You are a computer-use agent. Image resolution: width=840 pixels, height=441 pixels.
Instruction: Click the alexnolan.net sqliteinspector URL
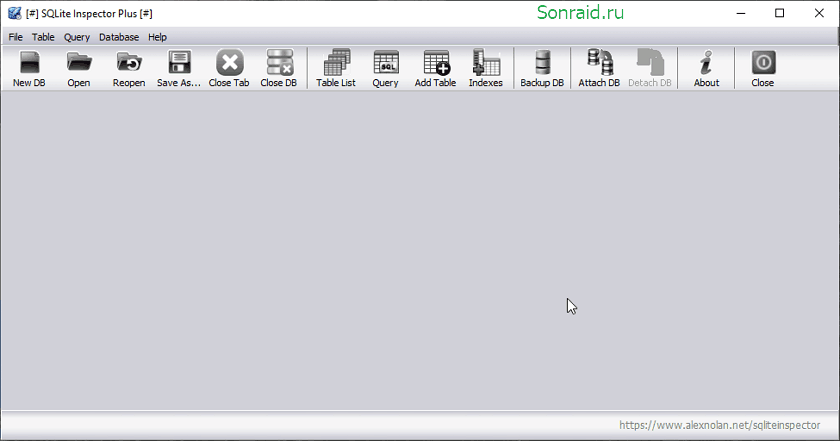(x=719, y=425)
